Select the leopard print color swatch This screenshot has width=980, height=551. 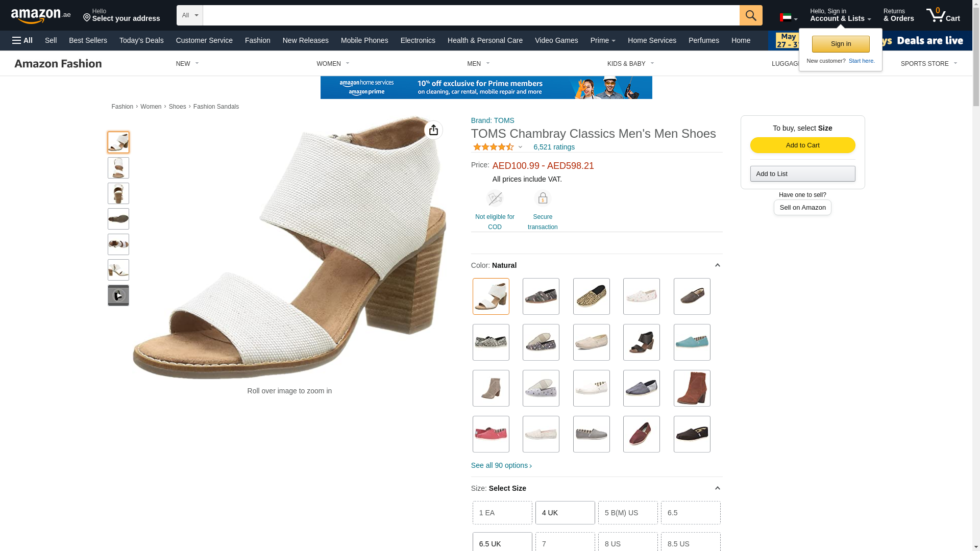point(591,296)
